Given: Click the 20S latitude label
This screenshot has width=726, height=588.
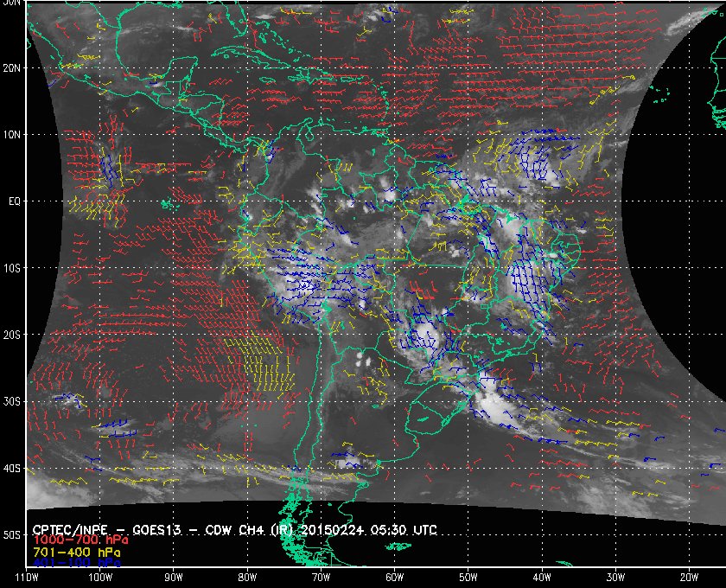Looking at the screenshot, I should tap(11, 335).
